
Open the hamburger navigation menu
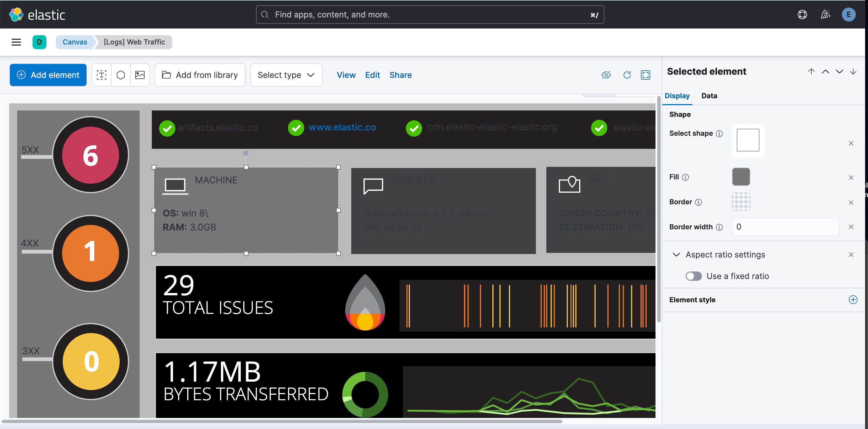point(16,42)
